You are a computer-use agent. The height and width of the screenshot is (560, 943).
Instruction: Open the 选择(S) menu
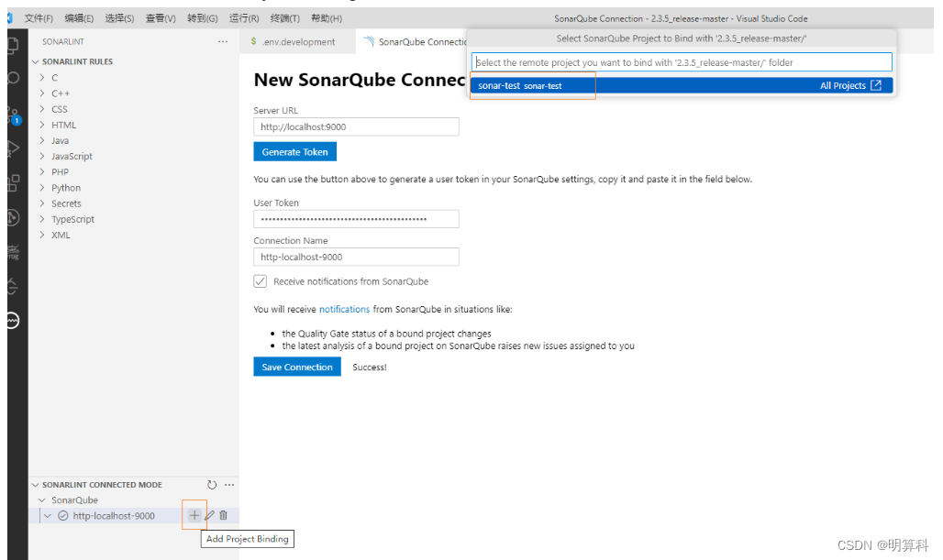119,18
